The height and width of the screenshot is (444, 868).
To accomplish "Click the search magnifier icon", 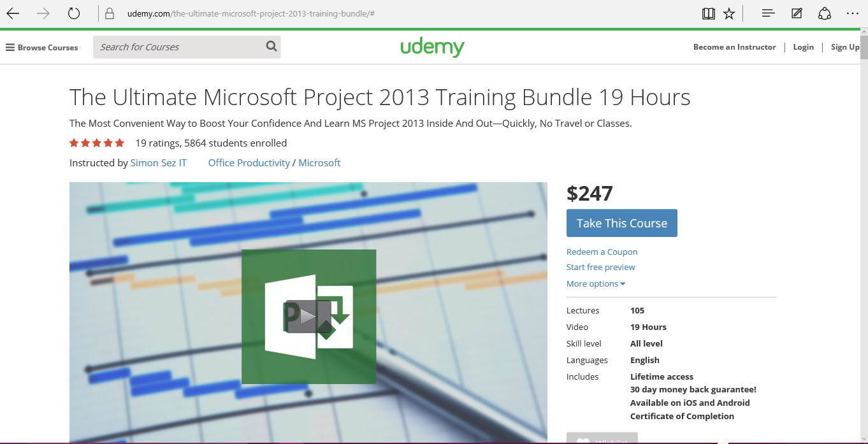I will (271, 47).
